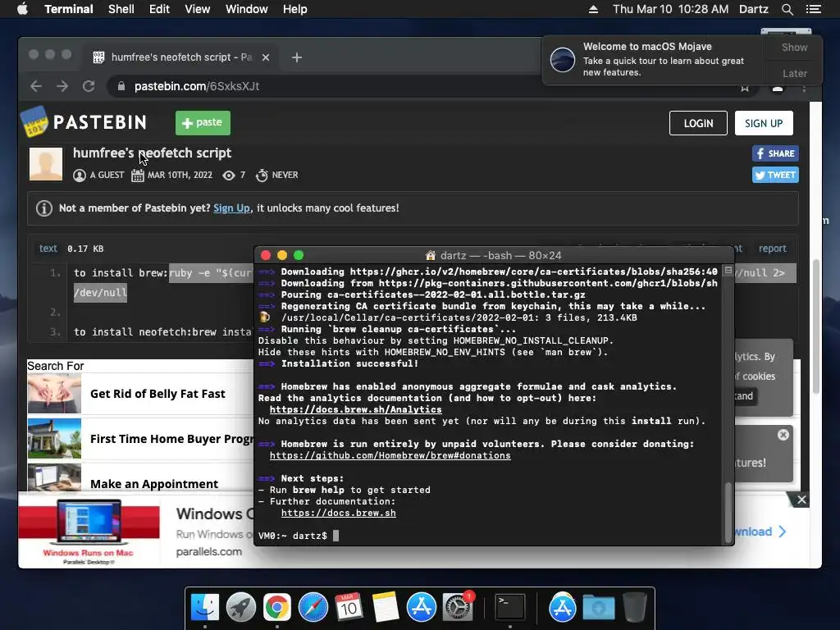Go back in Chrome
Viewport: 840px width, 630px height.
pos(36,86)
